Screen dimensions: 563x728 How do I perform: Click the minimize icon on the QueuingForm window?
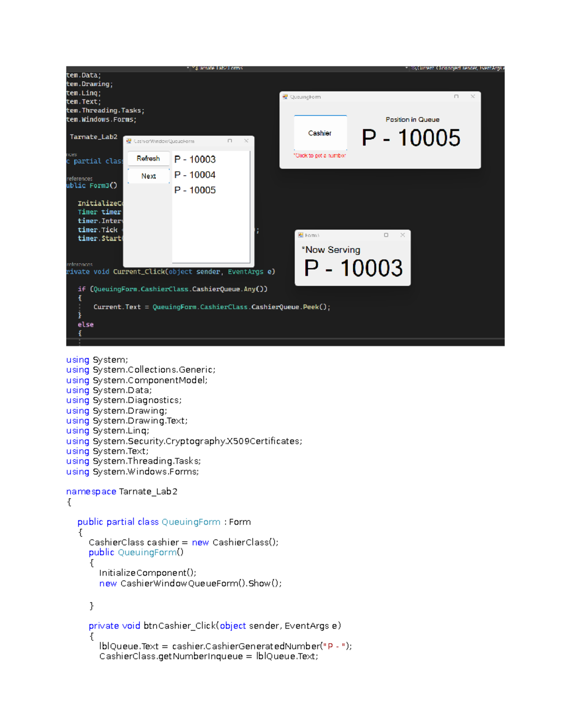pyautogui.click(x=440, y=96)
